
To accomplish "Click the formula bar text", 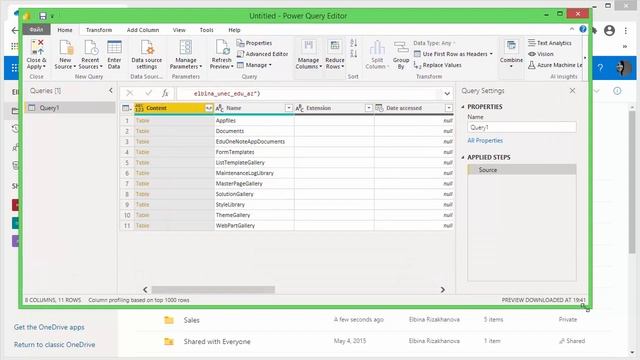I will [227, 93].
